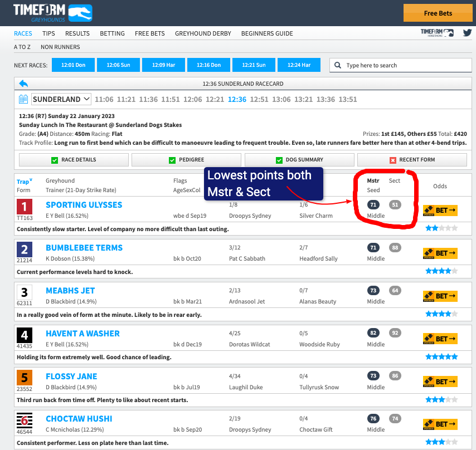The image size is (476, 450).
Task: Open the Sporting Ulysses greyhound page
Action: click(x=84, y=205)
